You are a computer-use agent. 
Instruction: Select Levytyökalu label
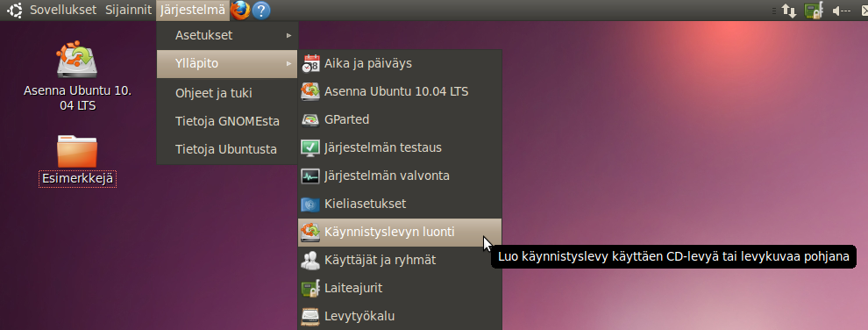tap(359, 317)
